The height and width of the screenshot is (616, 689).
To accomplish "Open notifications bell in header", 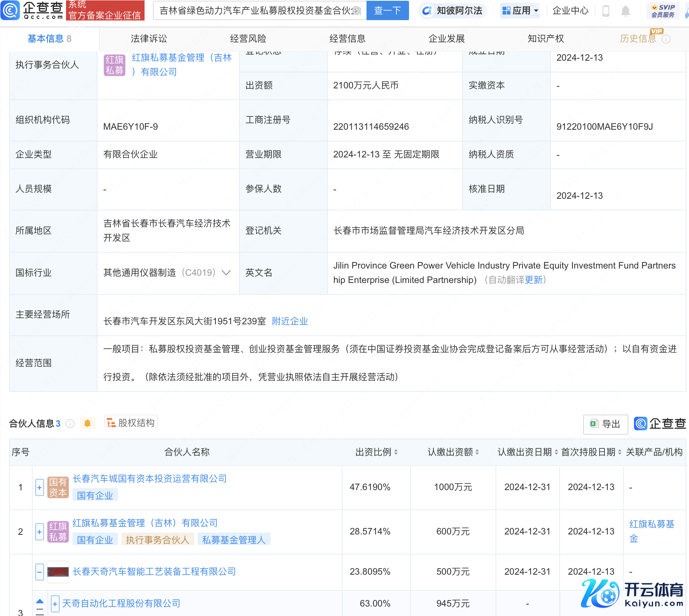I will 626,11.
